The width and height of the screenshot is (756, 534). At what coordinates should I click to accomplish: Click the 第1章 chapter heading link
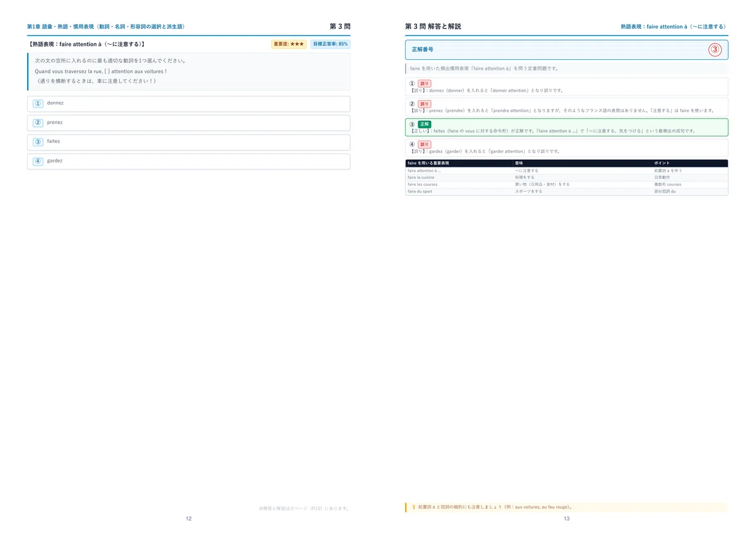click(x=106, y=26)
